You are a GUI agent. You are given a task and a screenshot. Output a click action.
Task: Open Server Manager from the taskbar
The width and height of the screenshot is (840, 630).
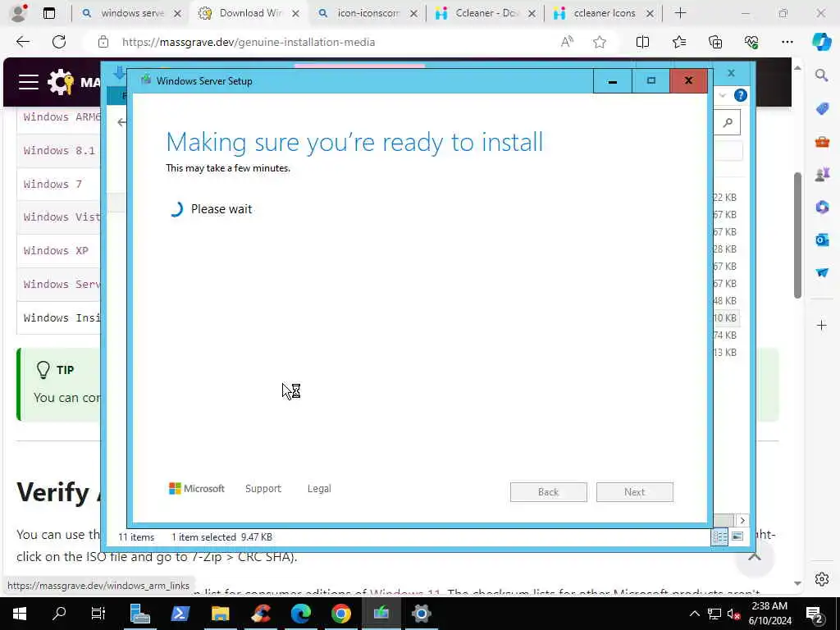(x=139, y=614)
